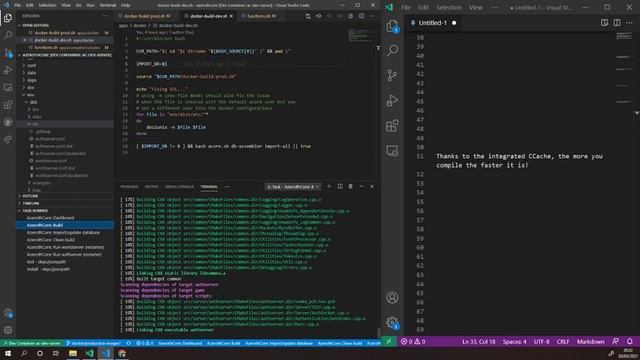
Task: Open Accounts icon in left window activity bar
Action: 8,313
